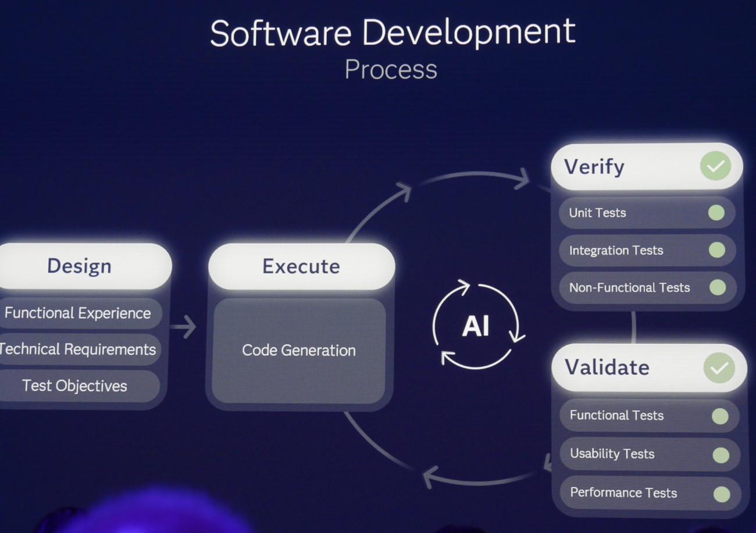Click the AI circular refresh icon
Viewport: 756px width, 533px height.
tap(477, 325)
